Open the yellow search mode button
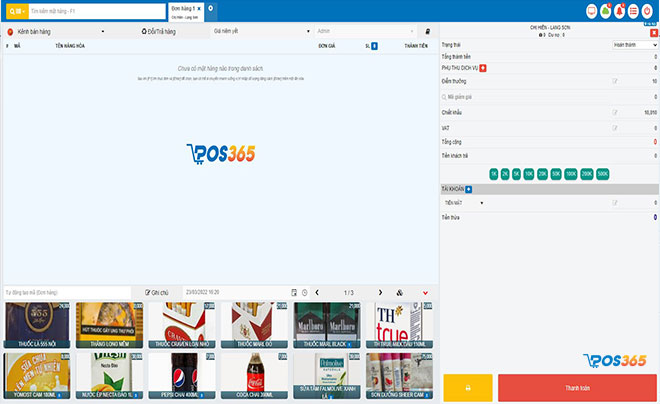Screen dimensions: 660x404 (x=17, y=11)
